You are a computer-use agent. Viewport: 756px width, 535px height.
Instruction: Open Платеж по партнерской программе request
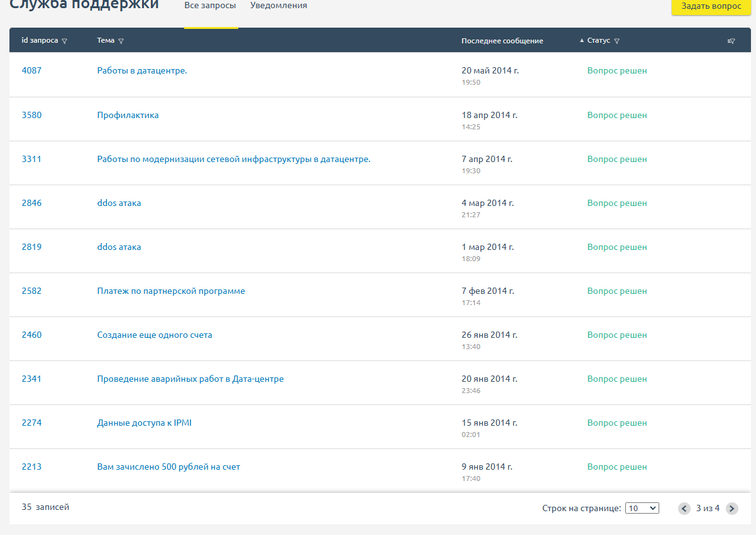(171, 291)
